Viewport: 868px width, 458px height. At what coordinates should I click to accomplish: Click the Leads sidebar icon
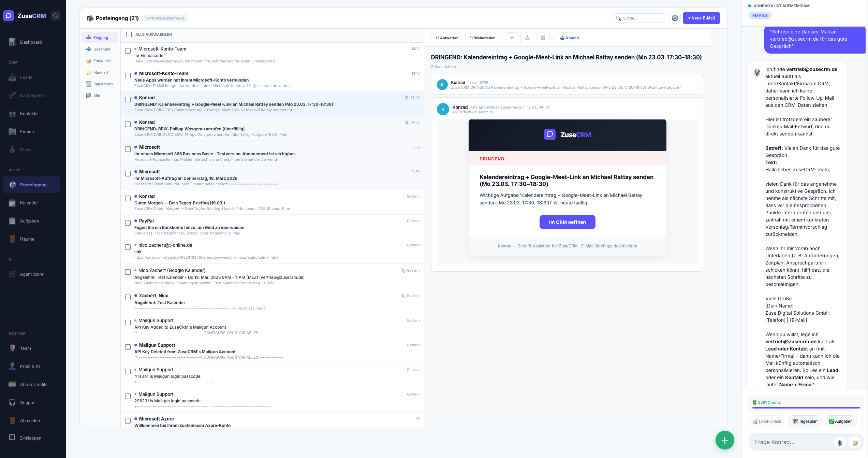[x=12, y=77]
